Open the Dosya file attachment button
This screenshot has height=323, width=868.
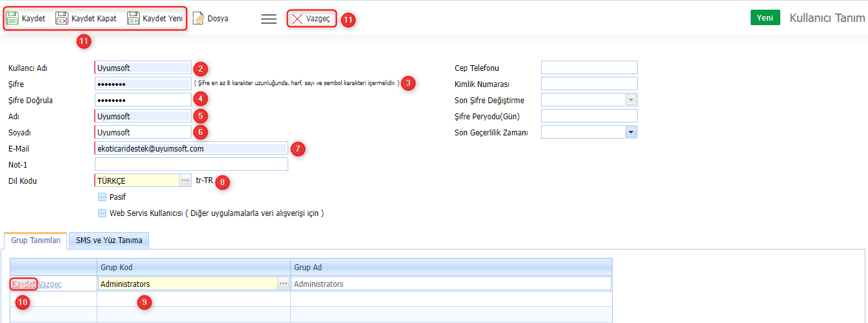coord(210,19)
